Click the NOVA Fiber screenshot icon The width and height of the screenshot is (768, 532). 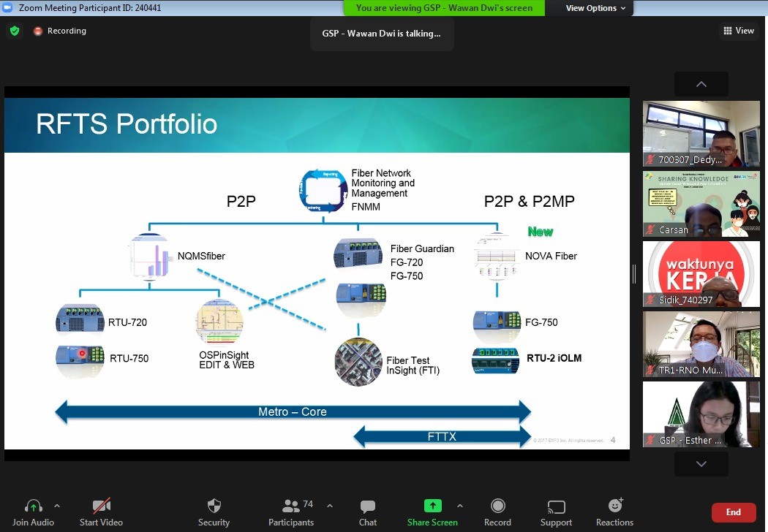point(497,257)
